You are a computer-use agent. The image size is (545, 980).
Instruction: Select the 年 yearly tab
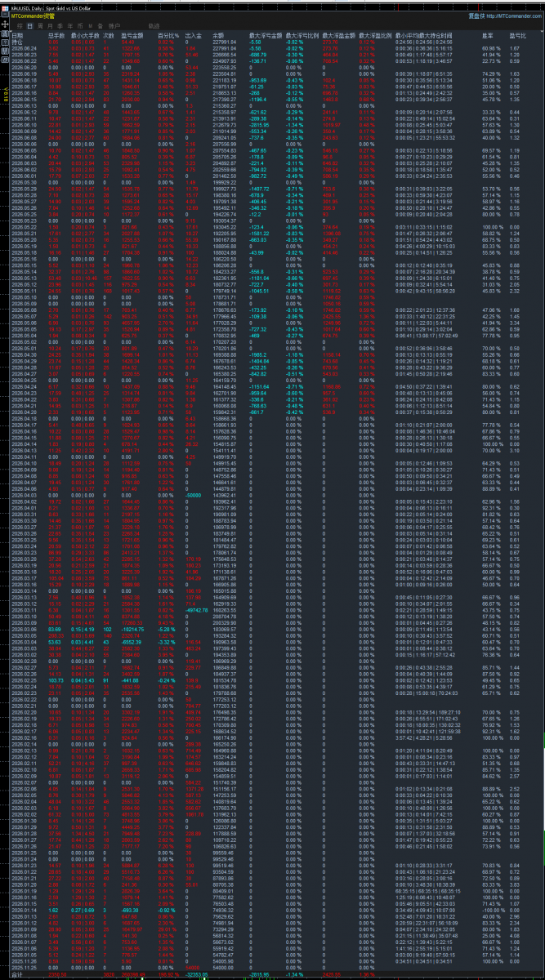click(69, 26)
